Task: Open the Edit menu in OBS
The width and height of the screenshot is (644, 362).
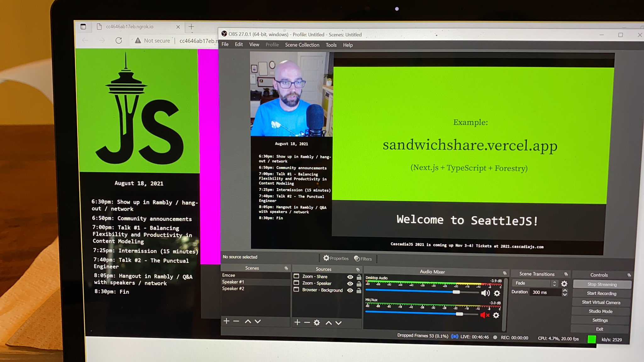Action: (239, 44)
